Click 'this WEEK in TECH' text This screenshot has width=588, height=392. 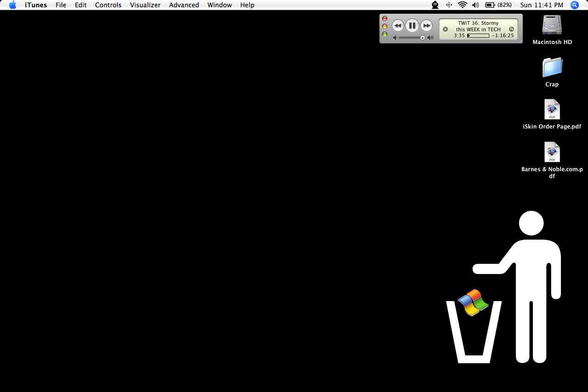(x=478, y=29)
